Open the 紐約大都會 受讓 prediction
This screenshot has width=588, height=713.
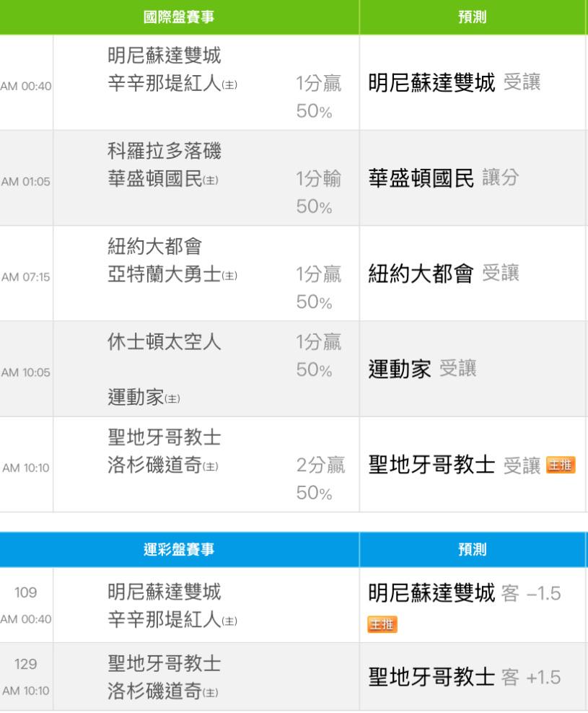(x=444, y=274)
